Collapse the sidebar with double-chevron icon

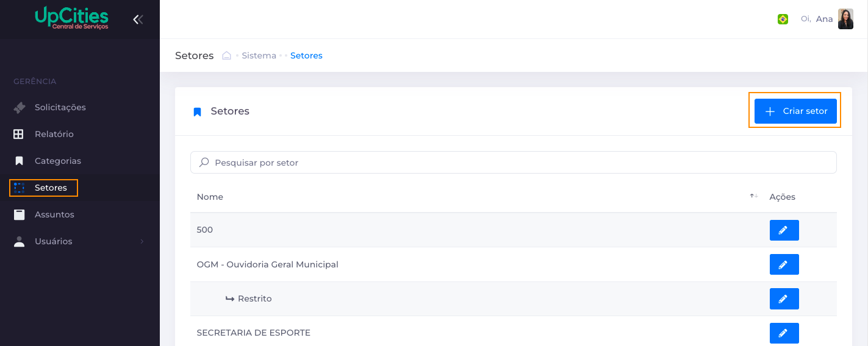[138, 19]
